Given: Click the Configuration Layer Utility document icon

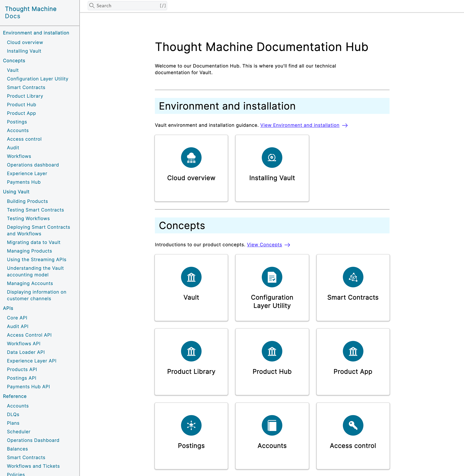Looking at the screenshot, I should 272,277.
